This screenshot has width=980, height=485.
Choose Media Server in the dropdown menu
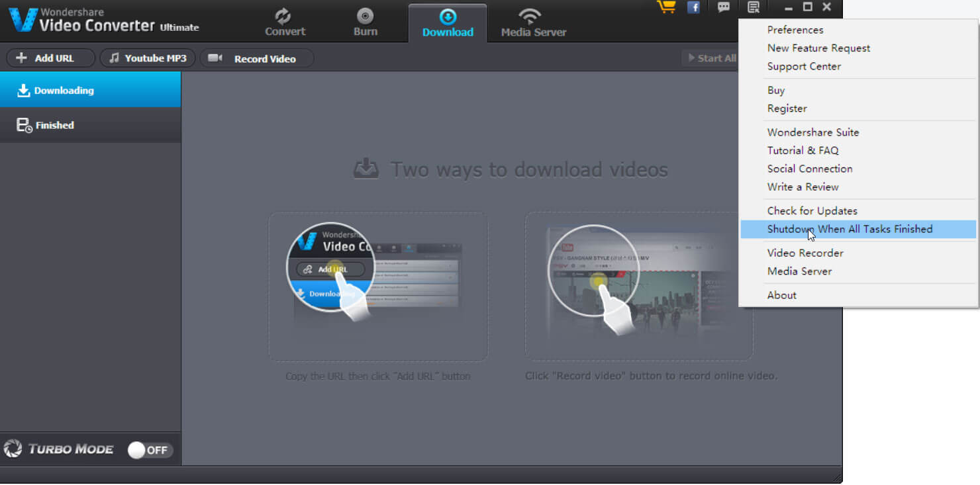pos(858,271)
